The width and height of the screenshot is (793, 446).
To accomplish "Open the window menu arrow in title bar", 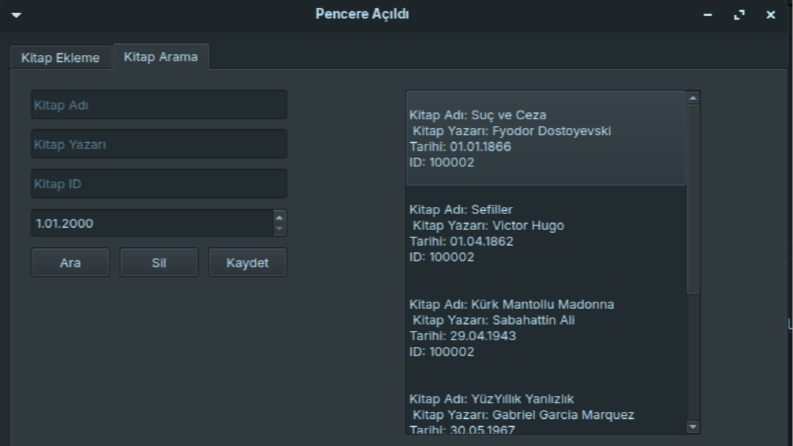I will (x=16, y=15).
